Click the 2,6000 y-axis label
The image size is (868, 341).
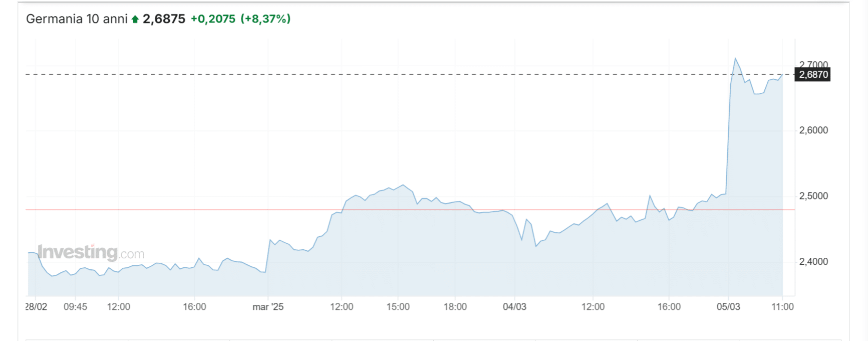pyautogui.click(x=813, y=130)
